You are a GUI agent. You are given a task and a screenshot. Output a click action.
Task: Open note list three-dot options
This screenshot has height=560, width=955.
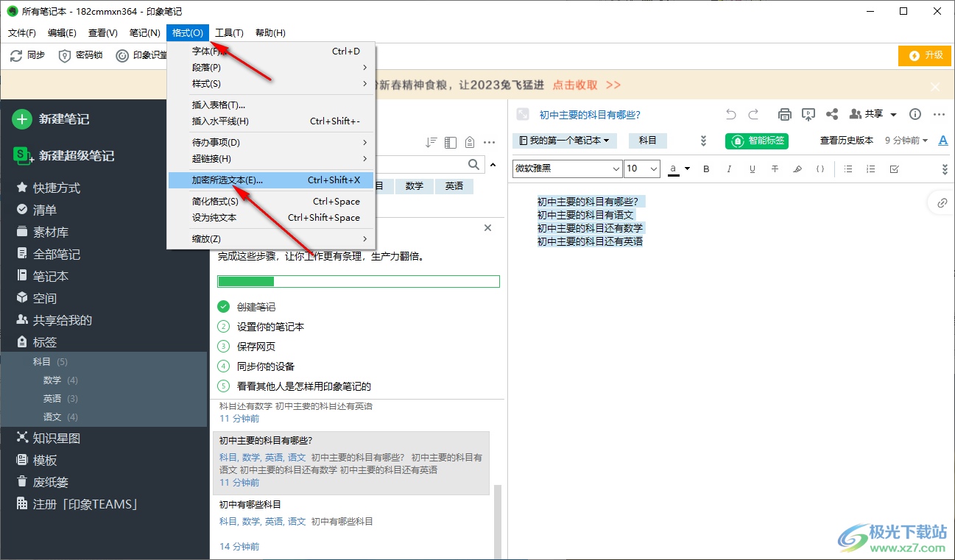coord(489,142)
